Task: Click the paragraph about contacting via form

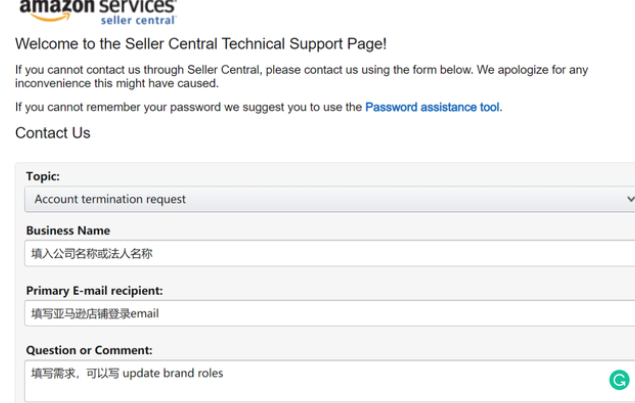Action: point(301,77)
